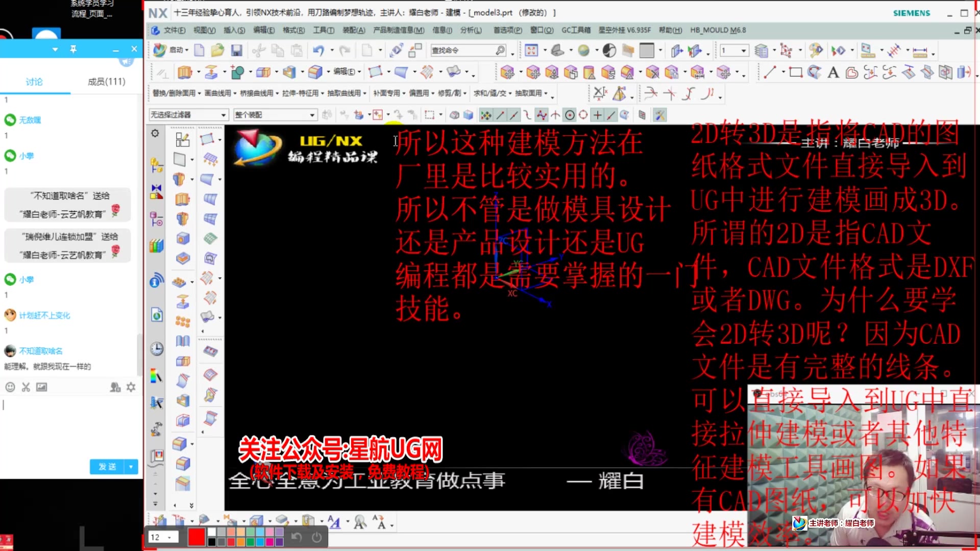Pick the large red color swatch
The height and width of the screenshot is (551, 980).
click(197, 537)
